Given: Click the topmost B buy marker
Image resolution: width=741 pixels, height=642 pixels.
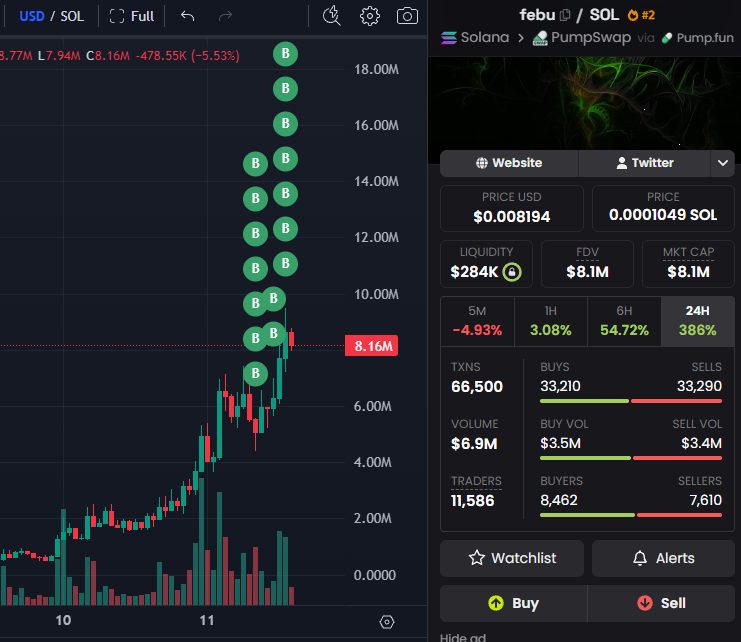Looking at the screenshot, I should (x=285, y=54).
